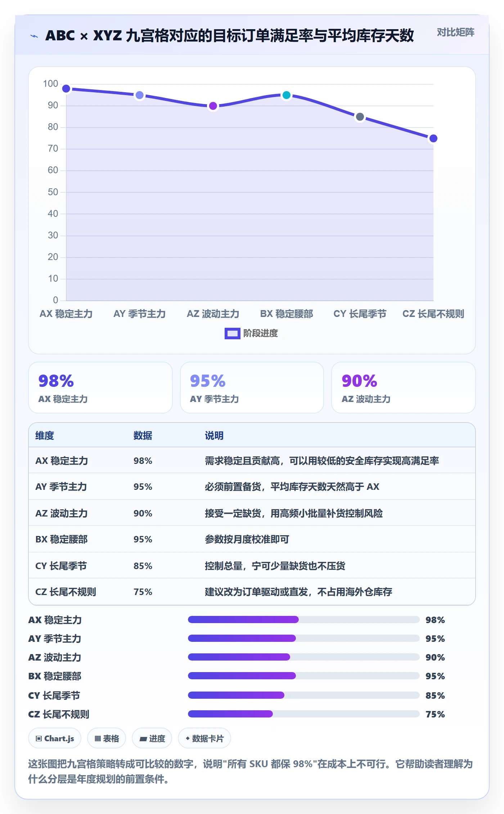Click the 需求稳定且贡献高 description cell
This screenshot has height=814, width=504.
(x=322, y=461)
